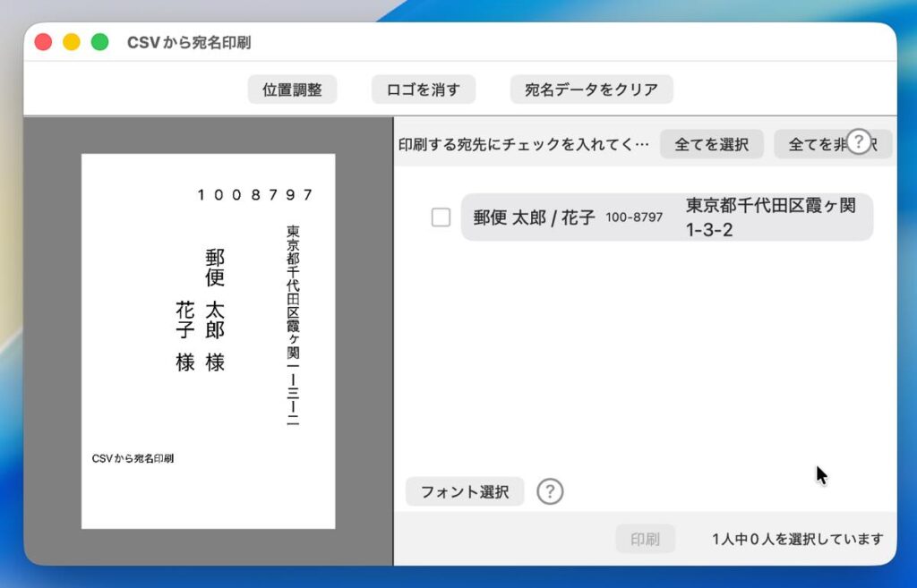Select all recipients with 全てを選択

(711, 144)
